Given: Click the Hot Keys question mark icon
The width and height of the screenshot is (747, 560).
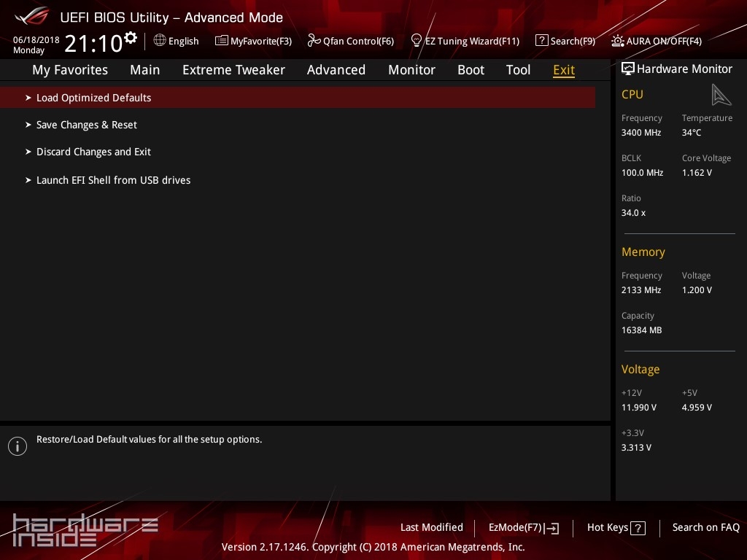Looking at the screenshot, I should click(x=638, y=528).
